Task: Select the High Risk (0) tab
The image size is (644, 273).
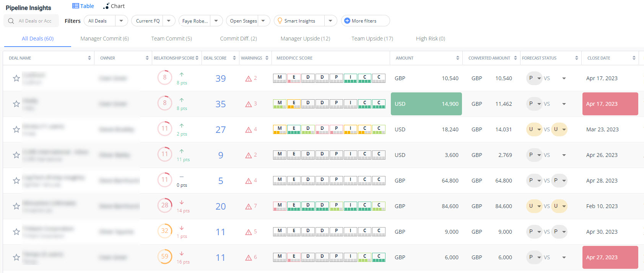Action: coord(430,39)
